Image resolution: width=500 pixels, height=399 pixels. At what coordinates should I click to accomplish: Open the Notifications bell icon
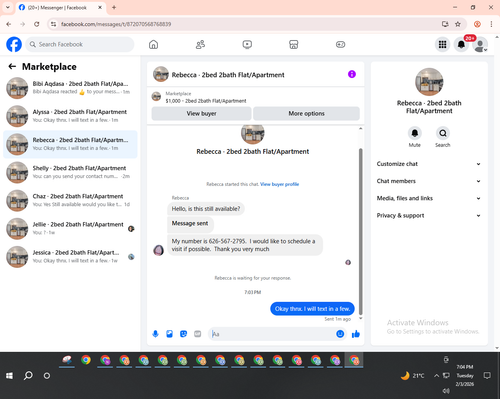[461, 44]
